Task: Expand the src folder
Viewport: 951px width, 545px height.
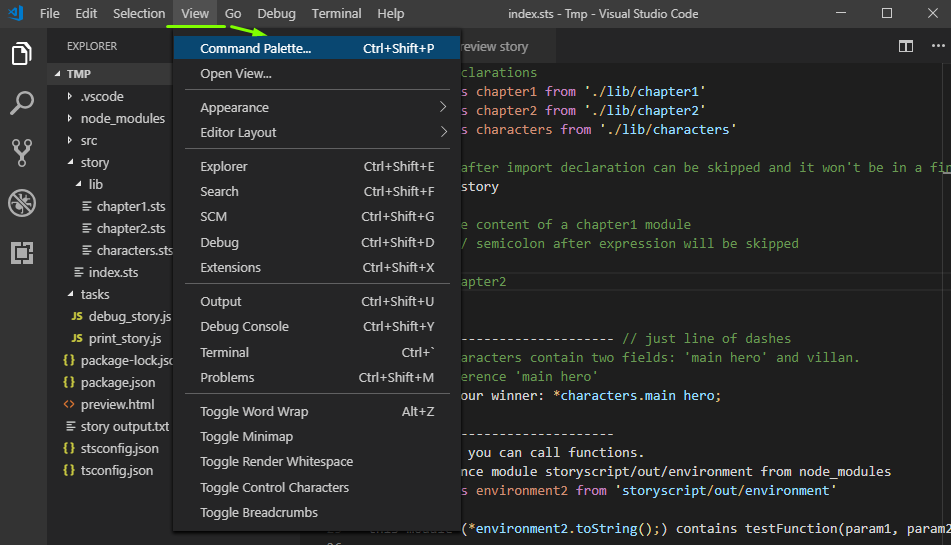Action: pos(70,140)
